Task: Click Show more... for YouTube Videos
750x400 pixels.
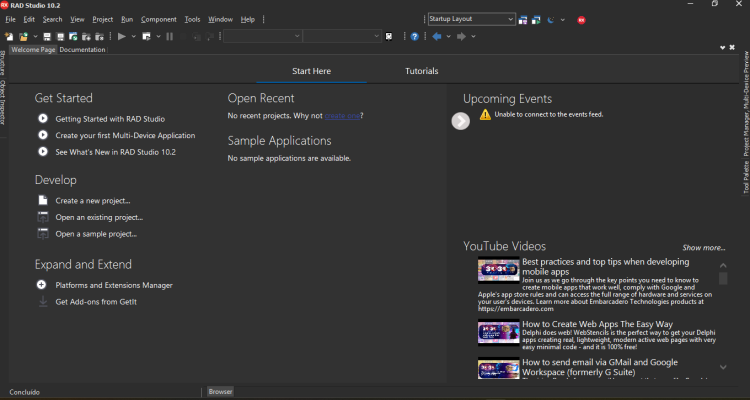Action: [704, 248]
